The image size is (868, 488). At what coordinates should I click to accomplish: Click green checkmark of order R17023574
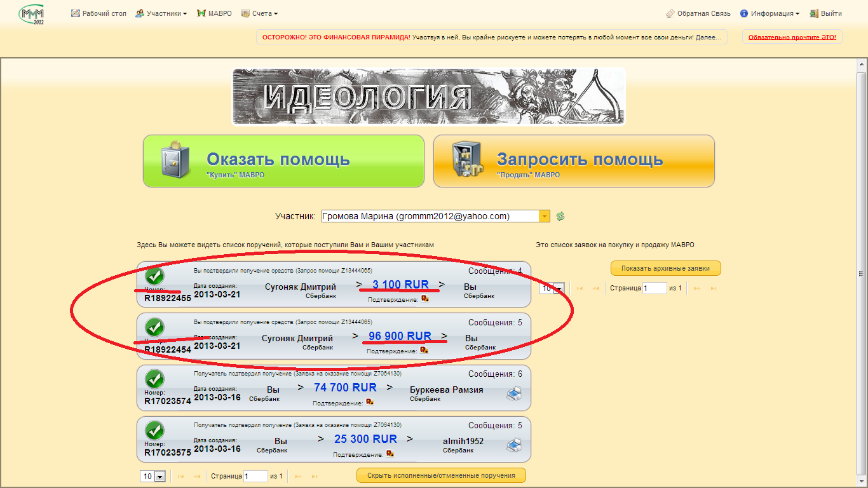[154, 379]
